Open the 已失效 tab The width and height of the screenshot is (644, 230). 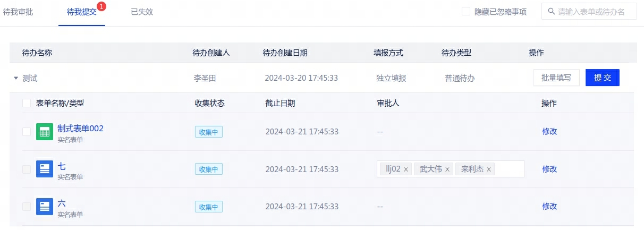142,12
